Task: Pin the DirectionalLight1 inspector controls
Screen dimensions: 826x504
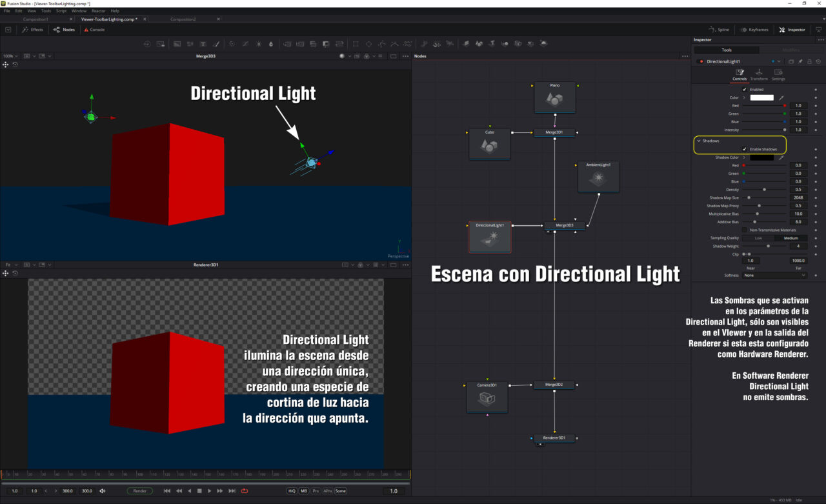Action: (x=800, y=61)
